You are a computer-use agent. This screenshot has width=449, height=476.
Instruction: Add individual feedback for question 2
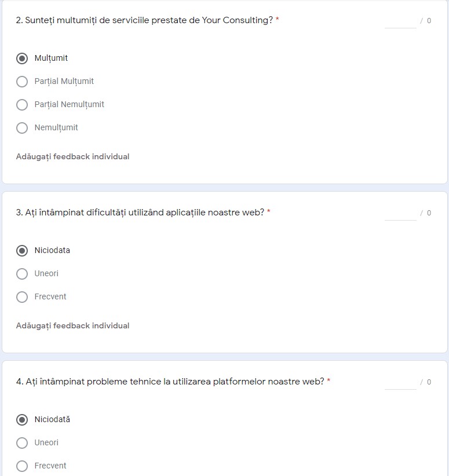72,157
